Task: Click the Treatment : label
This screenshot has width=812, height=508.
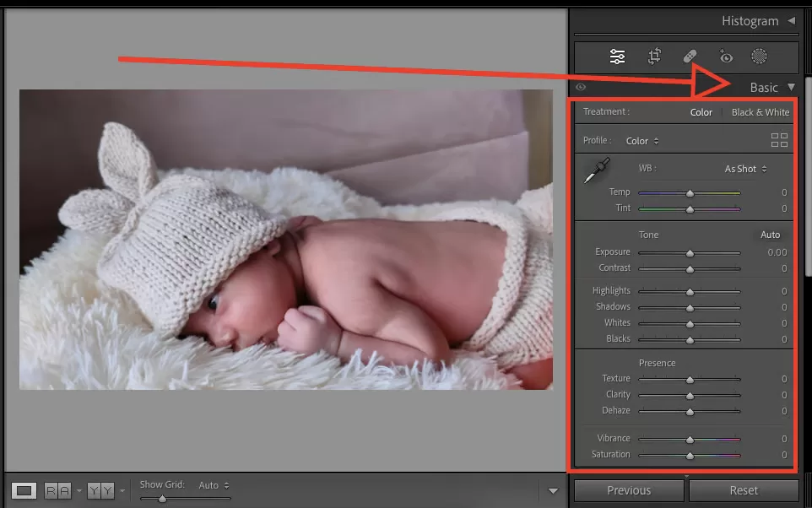Action: pos(606,111)
